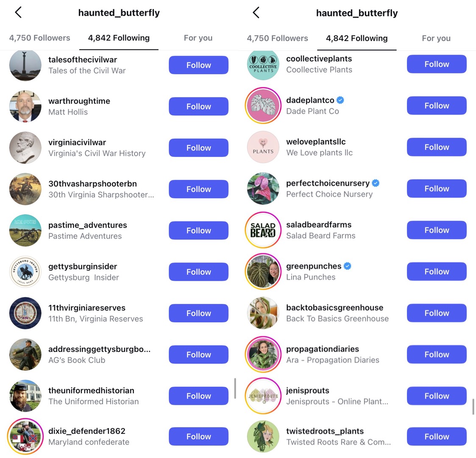The width and height of the screenshot is (476, 458).
Task: Open the dadeplantco profile picture
Action: [x=263, y=106]
